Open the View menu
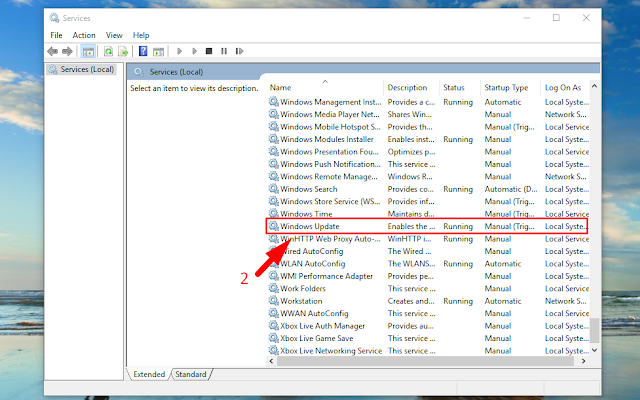 click(114, 35)
